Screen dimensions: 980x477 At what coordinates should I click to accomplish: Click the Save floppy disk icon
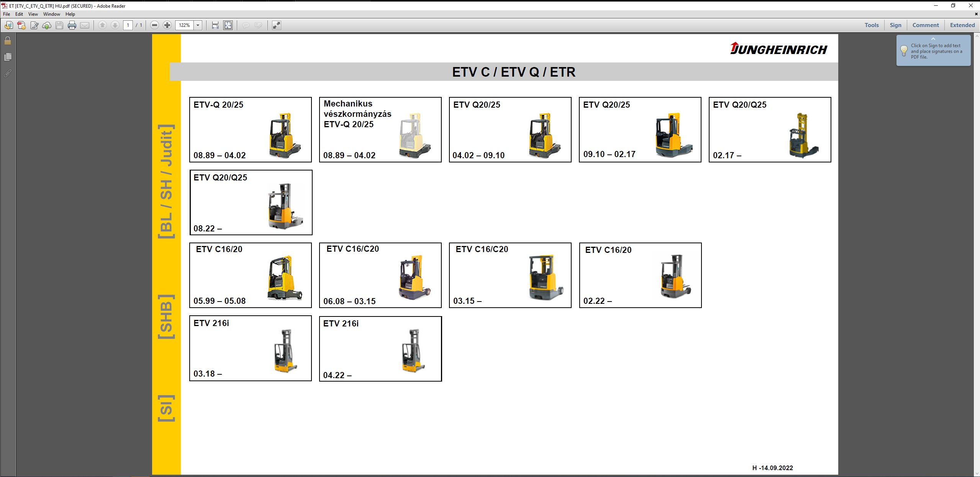(59, 25)
